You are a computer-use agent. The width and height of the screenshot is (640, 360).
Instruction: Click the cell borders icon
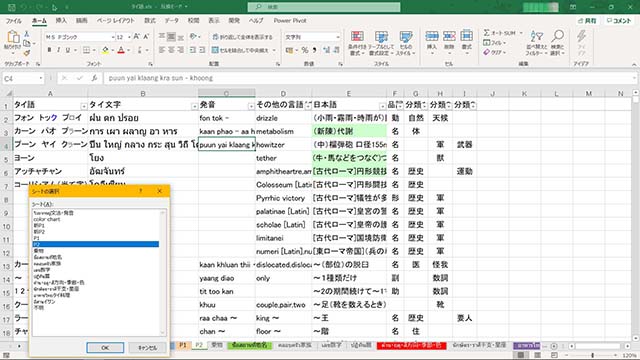tap(87, 50)
